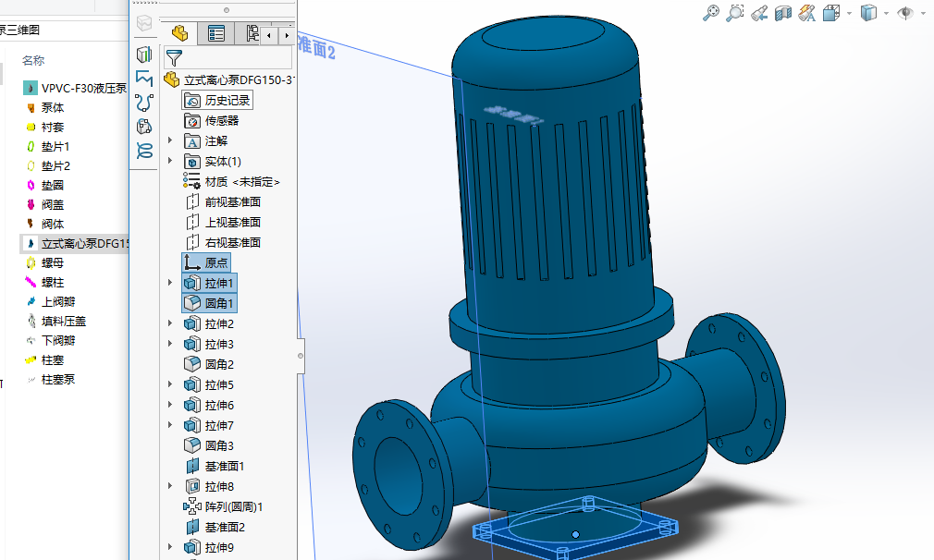The image size is (934, 560).
Task: Switch to the PropertyManager tab
Action: [x=215, y=34]
